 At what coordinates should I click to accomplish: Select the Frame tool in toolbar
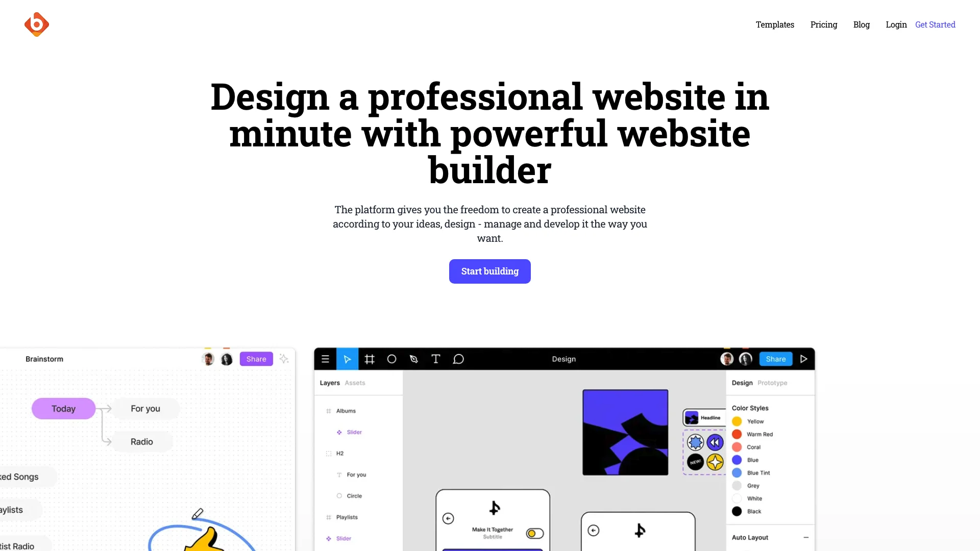(369, 359)
